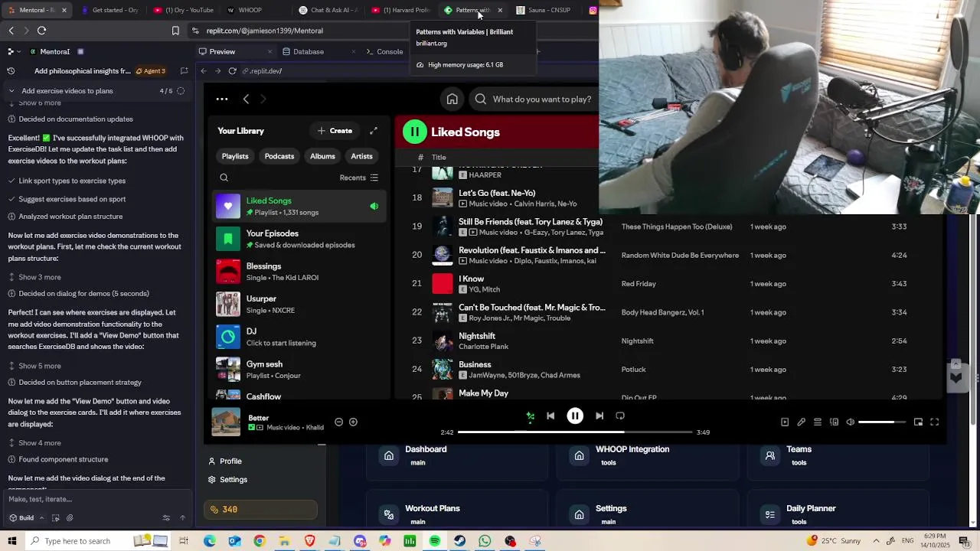Open the Settings link in Mentoral sidebar
This screenshot has height=551, width=980.
227,480
